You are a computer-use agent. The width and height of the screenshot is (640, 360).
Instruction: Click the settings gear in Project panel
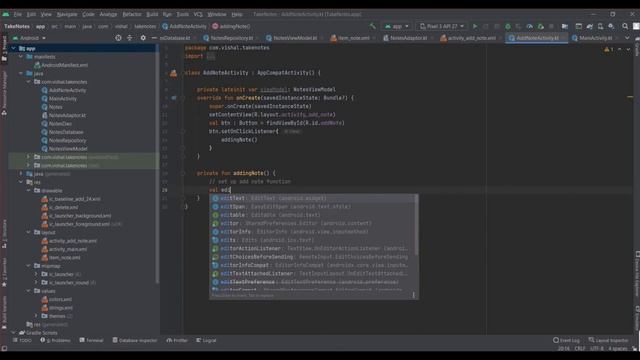[x=143, y=38]
